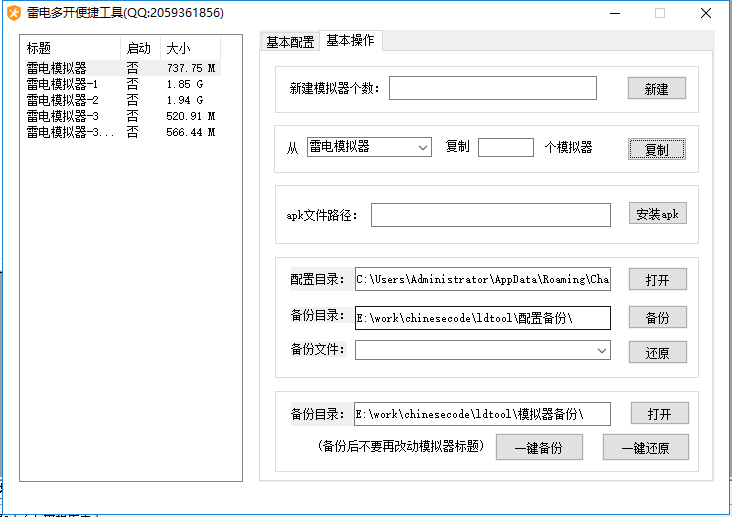This screenshot has height=517, width=732.
Task: Switch to the 基本配置 tab
Action: point(290,42)
